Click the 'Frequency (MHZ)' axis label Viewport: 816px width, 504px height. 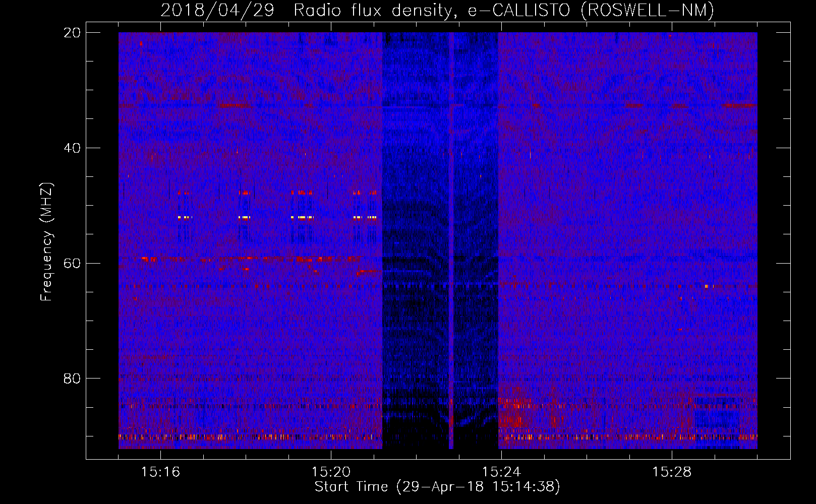pos(46,242)
